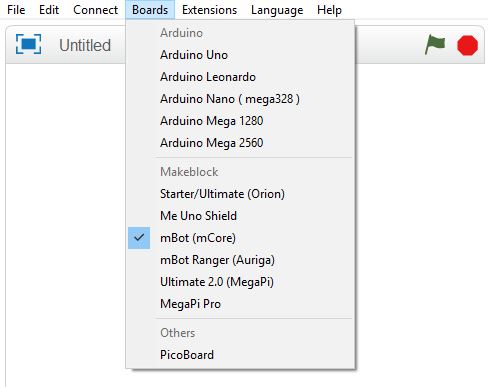Click the red stop sign icon
The image size is (488, 387).
[x=467, y=45]
